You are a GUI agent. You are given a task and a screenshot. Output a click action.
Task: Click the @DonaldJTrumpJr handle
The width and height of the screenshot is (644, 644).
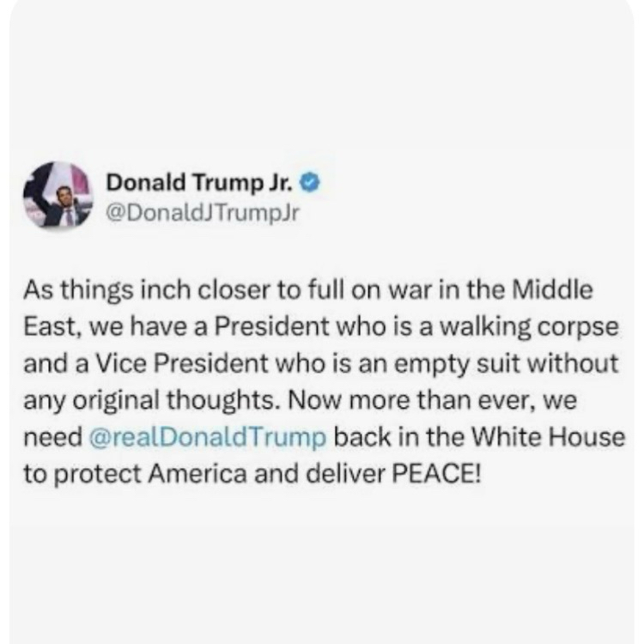tap(203, 213)
